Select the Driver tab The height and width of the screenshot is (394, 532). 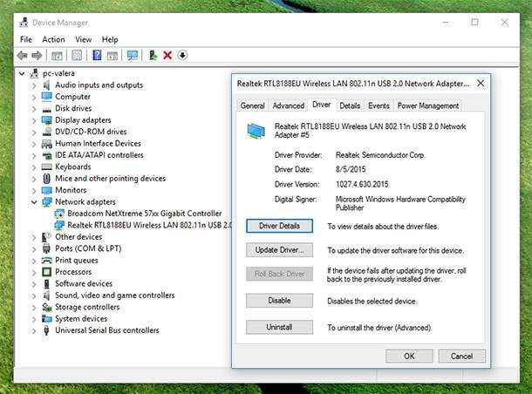[321, 105]
